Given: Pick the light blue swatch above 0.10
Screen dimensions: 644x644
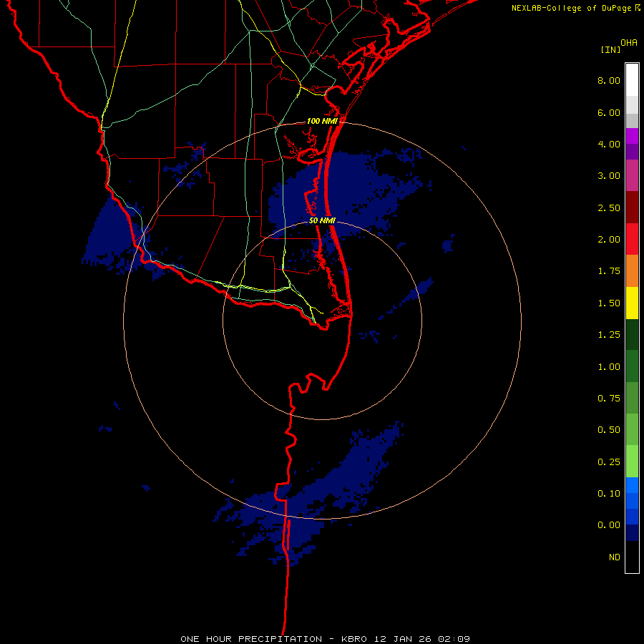Looking at the screenshot, I should click(632, 485).
